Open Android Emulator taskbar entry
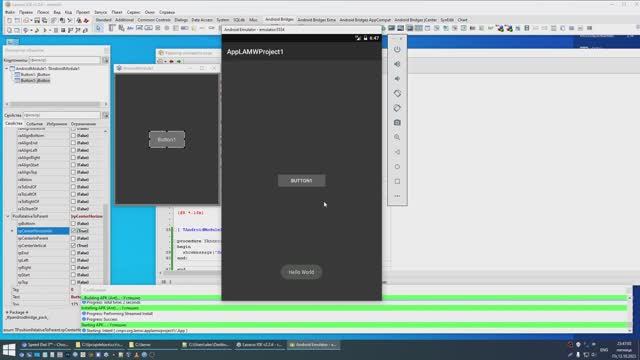Viewport: 640px width, 360px height. [313, 345]
